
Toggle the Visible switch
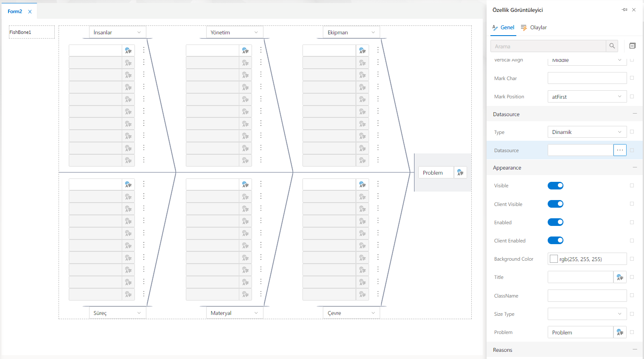click(555, 186)
